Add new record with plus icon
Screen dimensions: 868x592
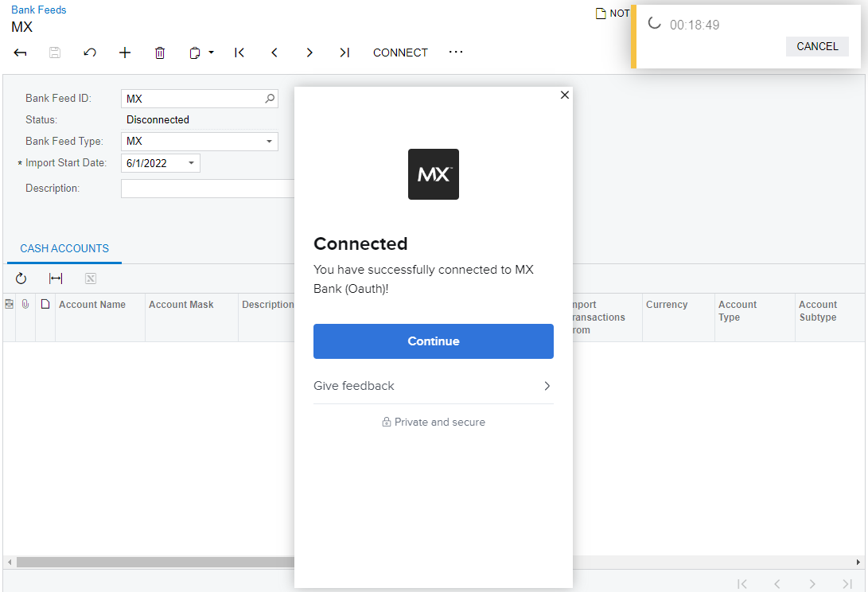125,53
